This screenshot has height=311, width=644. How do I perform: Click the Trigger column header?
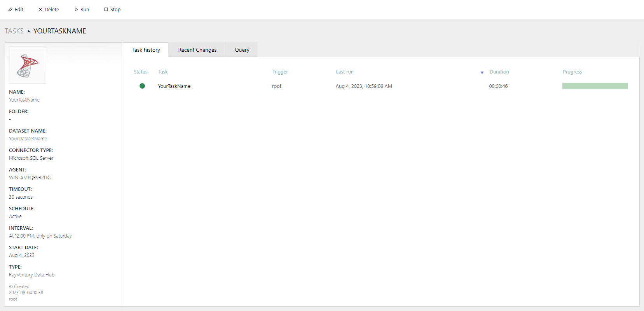click(x=280, y=72)
